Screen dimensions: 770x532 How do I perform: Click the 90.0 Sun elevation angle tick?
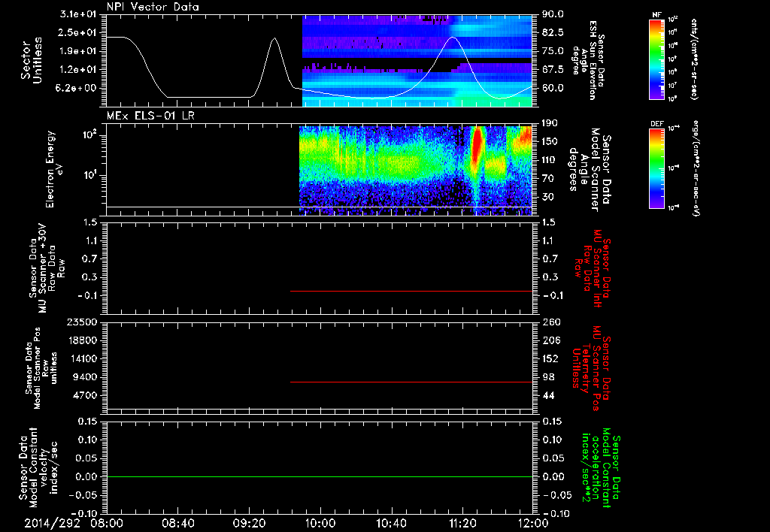pos(553,14)
